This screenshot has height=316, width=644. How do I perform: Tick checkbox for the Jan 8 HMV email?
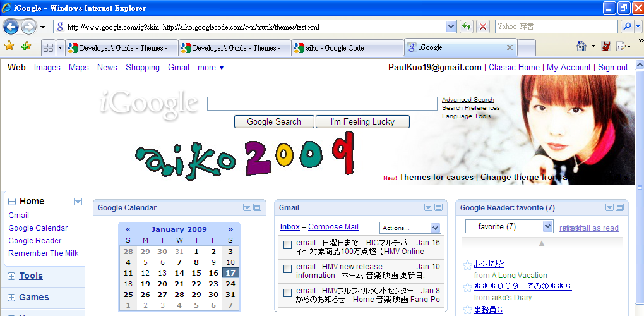click(288, 293)
